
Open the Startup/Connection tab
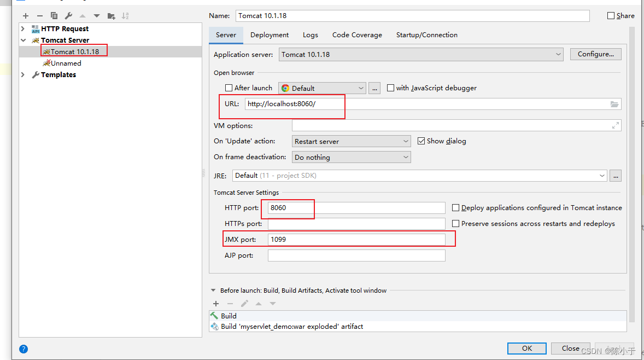pyautogui.click(x=426, y=34)
